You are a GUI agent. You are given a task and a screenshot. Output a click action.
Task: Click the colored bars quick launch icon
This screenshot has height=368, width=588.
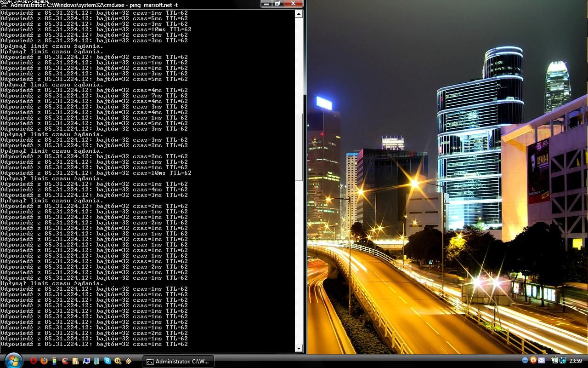55,361
